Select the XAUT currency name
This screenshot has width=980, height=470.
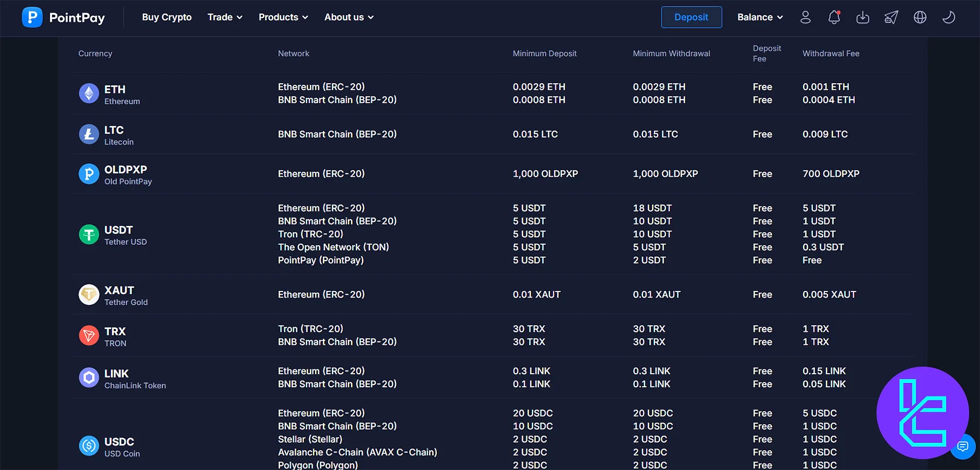[119, 290]
